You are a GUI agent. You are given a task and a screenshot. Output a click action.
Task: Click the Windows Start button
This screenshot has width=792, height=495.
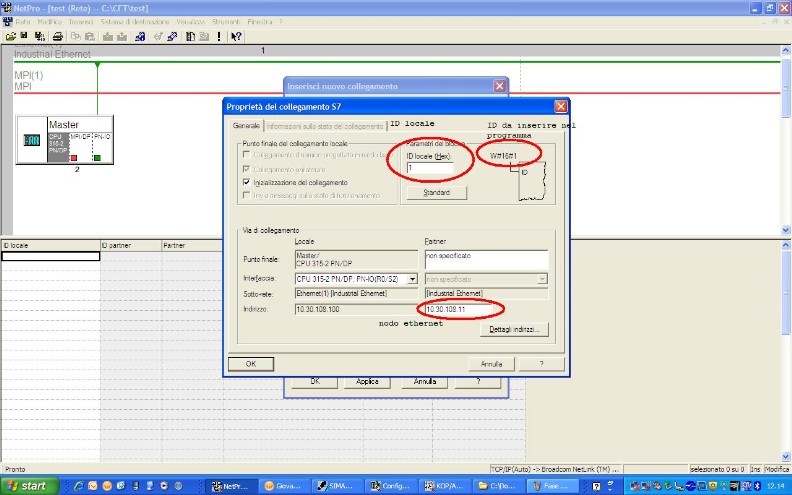29,486
